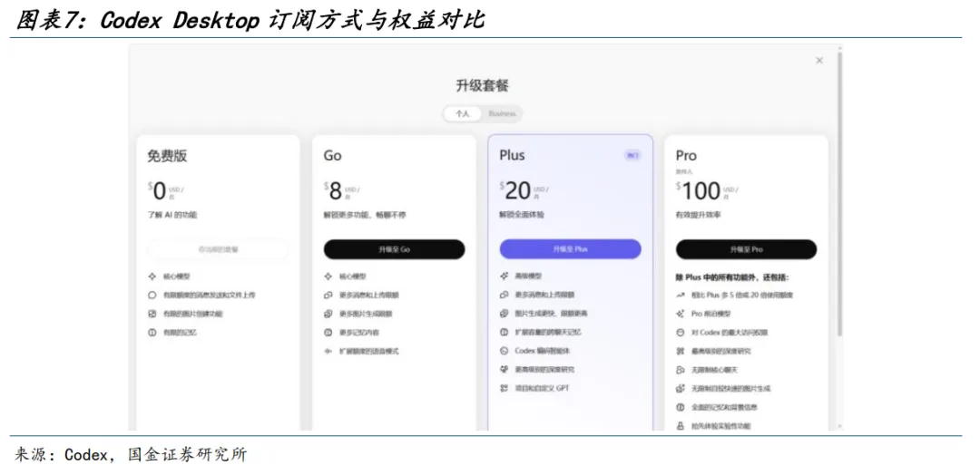Upgrade to the Go plan
The width and height of the screenshot is (980, 475).
pos(395,249)
